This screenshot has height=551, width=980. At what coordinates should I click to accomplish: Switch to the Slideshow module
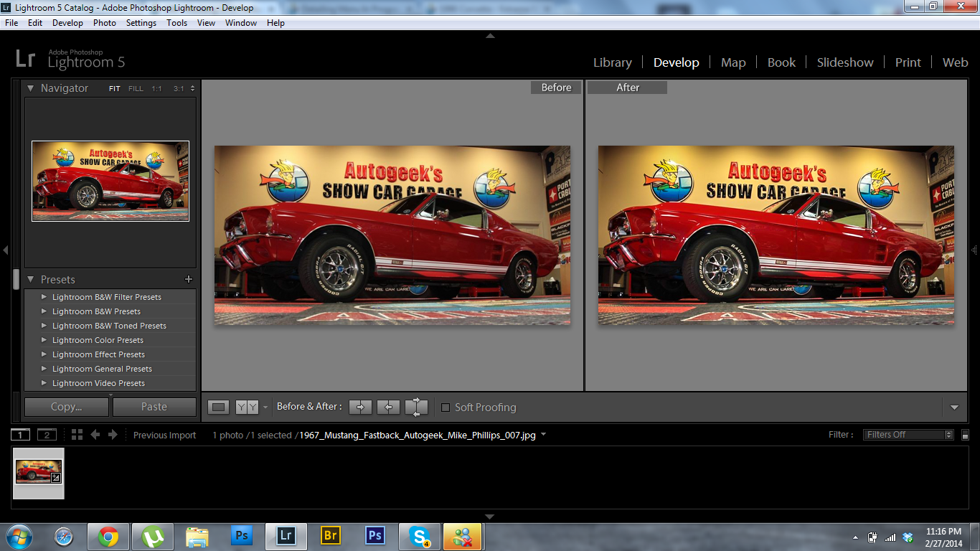845,62
